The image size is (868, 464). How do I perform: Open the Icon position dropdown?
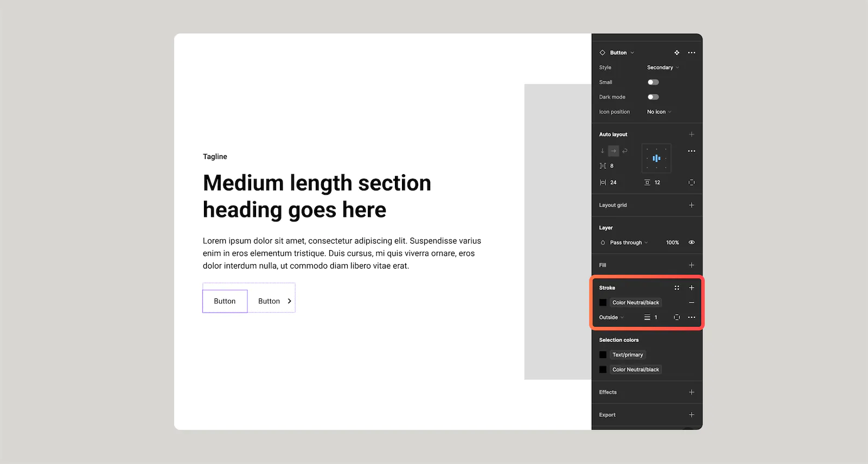tap(659, 112)
